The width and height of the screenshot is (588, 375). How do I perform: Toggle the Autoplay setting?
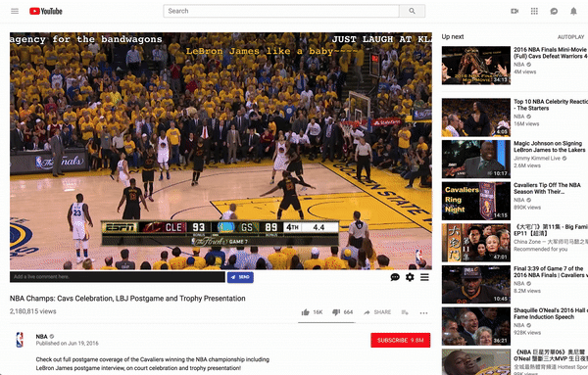[x=570, y=36]
